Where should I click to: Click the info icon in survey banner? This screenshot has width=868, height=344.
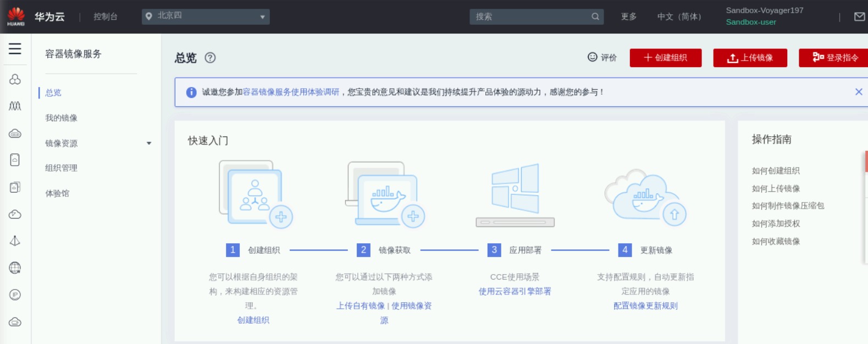coord(191,92)
